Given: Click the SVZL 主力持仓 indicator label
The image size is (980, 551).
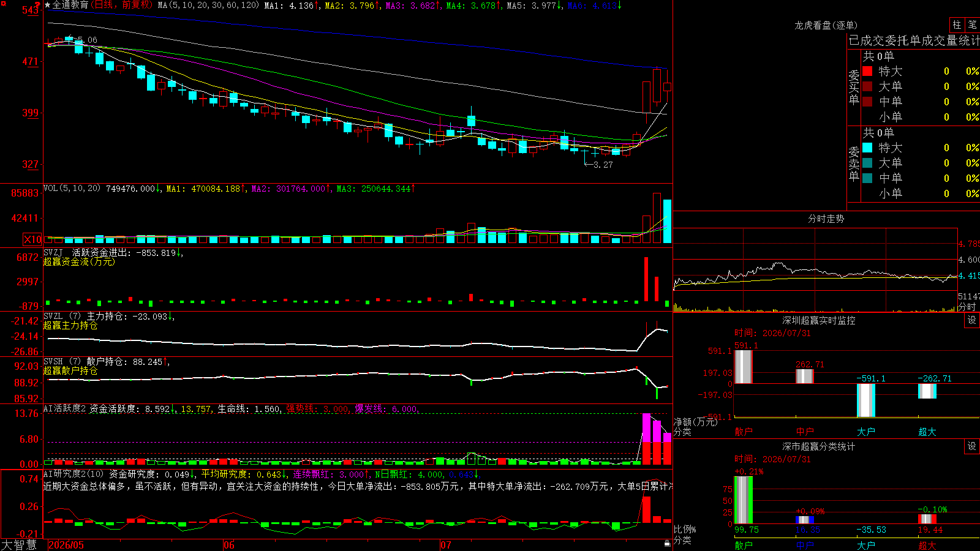Looking at the screenshot, I should 109,316.
